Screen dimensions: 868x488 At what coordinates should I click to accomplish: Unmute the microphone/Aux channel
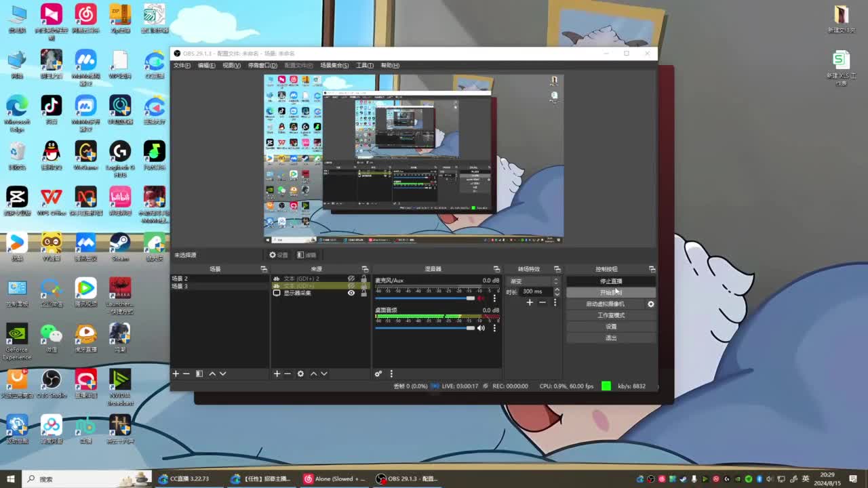(481, 298)
